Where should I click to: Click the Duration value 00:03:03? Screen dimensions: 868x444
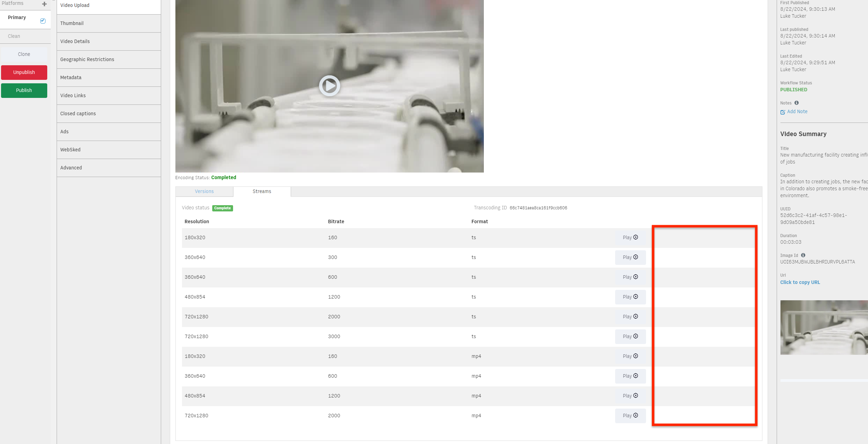click(791, 242)
